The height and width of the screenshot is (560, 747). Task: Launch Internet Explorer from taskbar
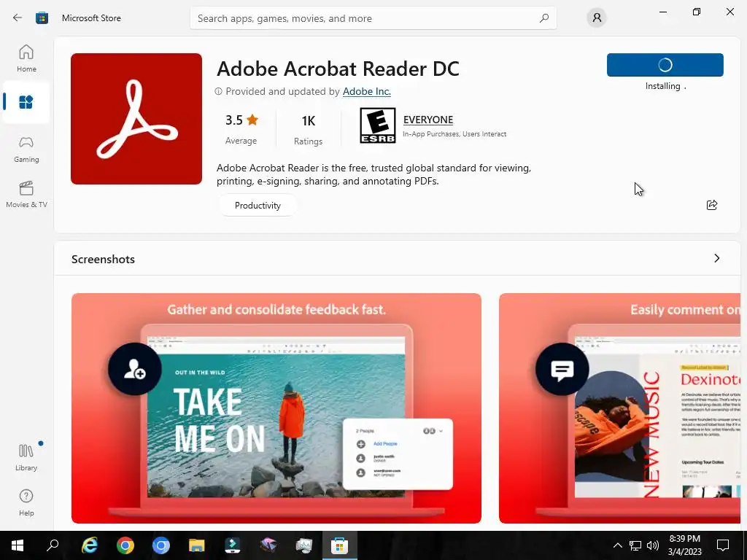click(90, 545)
